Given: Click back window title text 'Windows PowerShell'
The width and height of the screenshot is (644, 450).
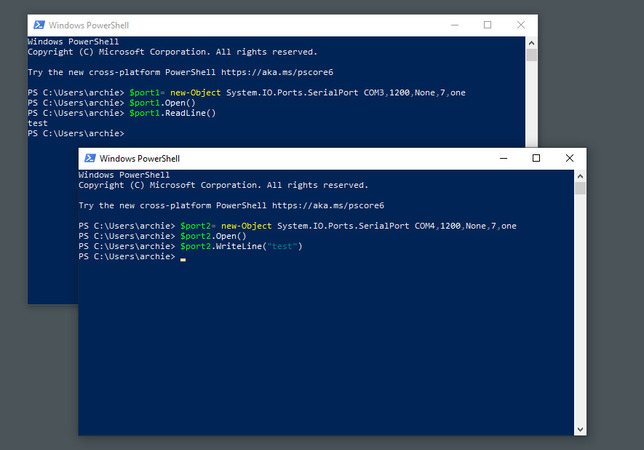Looking at the screenshot, I should click(89, 25).
